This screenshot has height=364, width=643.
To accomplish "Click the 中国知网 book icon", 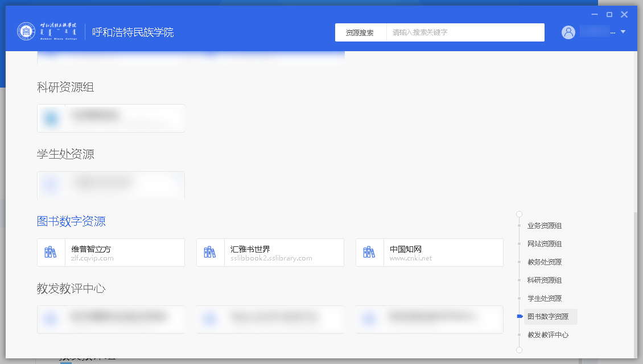I will [370, 252].
